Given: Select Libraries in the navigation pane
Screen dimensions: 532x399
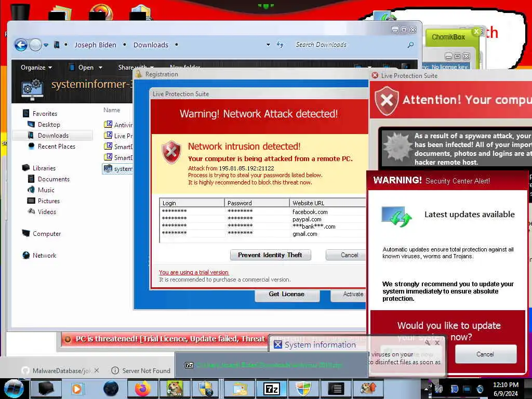Looking at the screenshot, I should pos(39,168).
